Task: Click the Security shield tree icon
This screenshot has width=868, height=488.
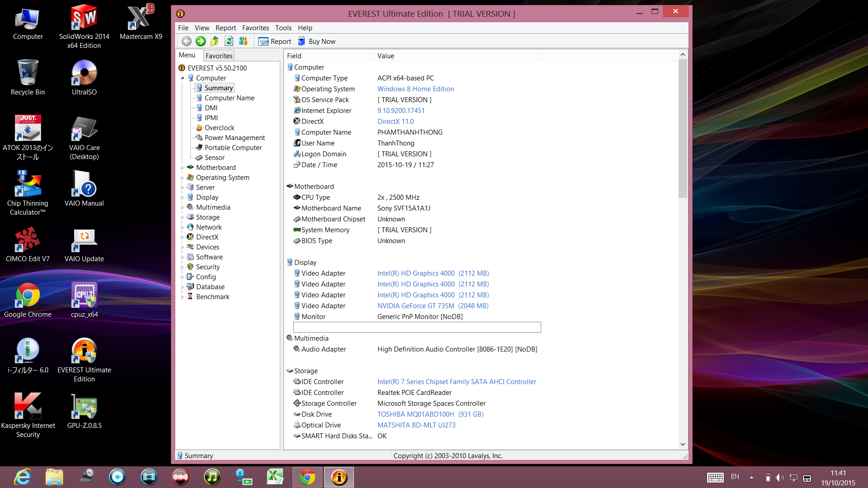Action: pyautogui.click(x=190, y=267)
